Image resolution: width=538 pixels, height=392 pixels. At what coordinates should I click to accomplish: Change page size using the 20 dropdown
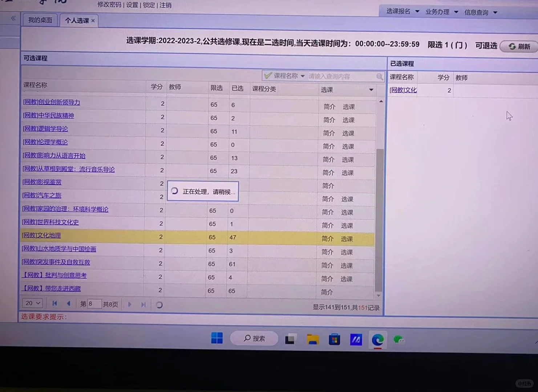pos(32,303)
